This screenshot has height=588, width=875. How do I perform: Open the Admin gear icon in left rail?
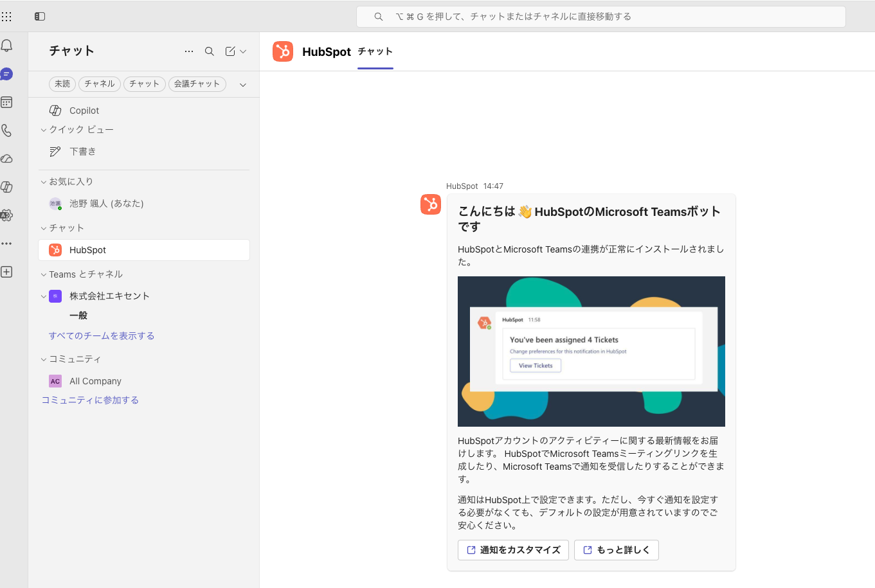(x=6, y=215)
